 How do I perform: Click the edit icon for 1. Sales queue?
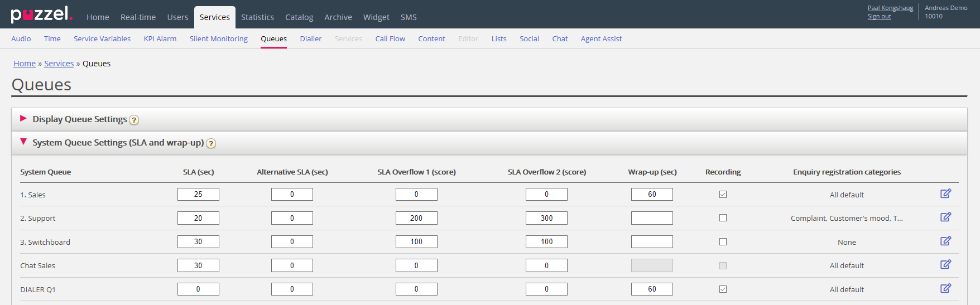945,193
